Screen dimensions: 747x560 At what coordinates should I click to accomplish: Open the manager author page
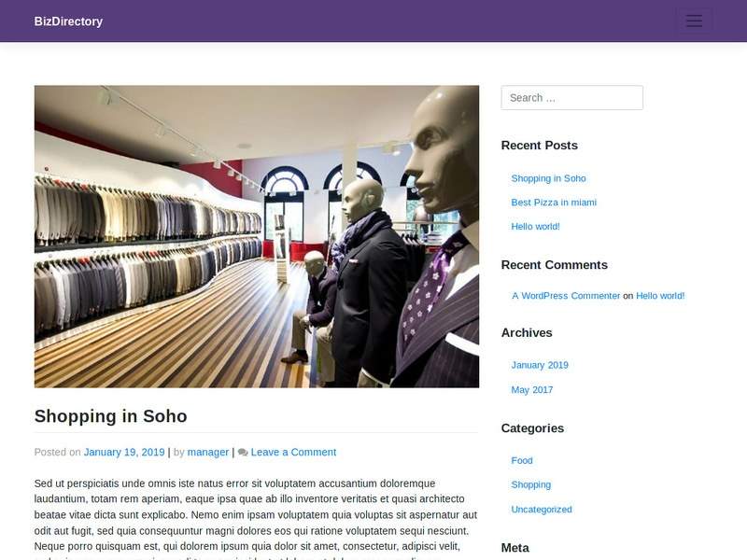pyautogui.click(x=207, y=453)
